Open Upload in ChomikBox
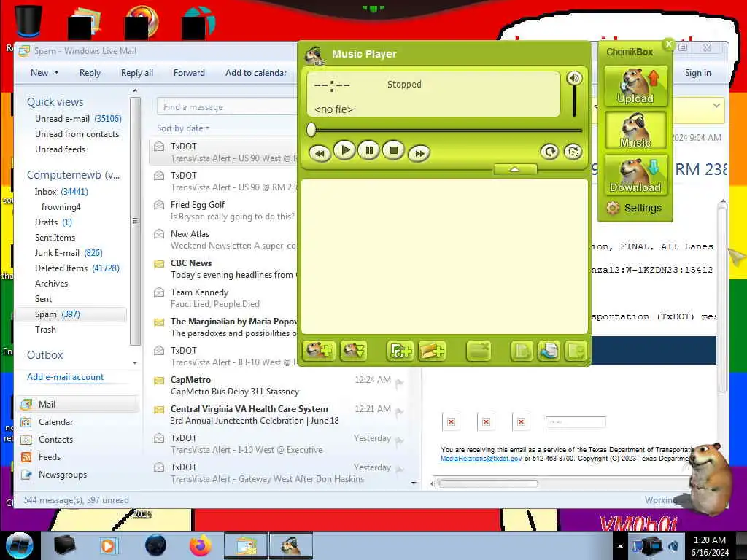The width and height of the screenshot is (747, 560). click(x=635, y=86)
